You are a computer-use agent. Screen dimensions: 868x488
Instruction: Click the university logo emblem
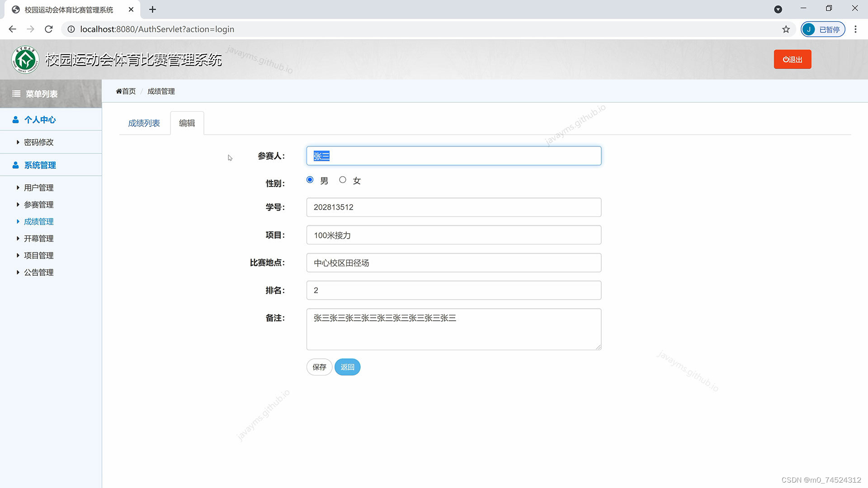click(x=25, y=60)
